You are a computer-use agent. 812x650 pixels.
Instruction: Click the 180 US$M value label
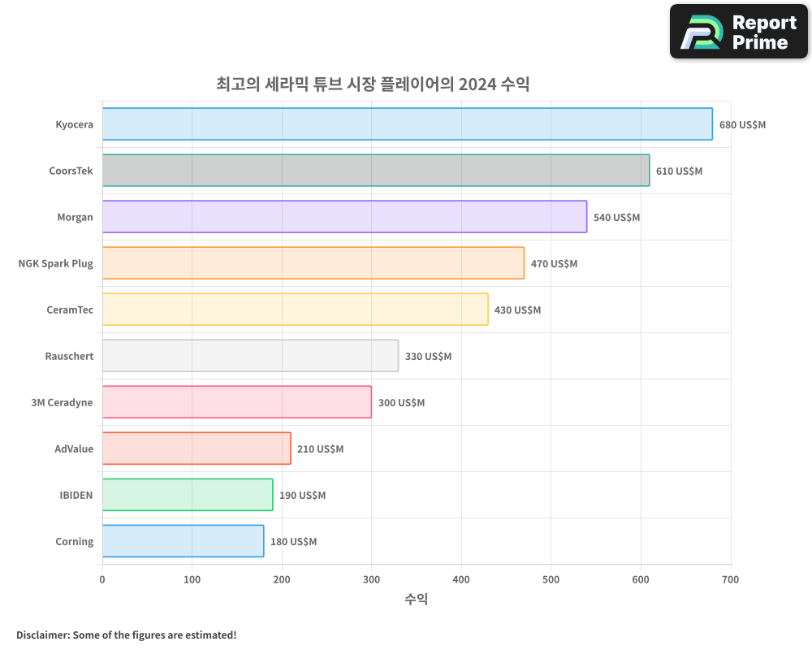coord(293,541)
